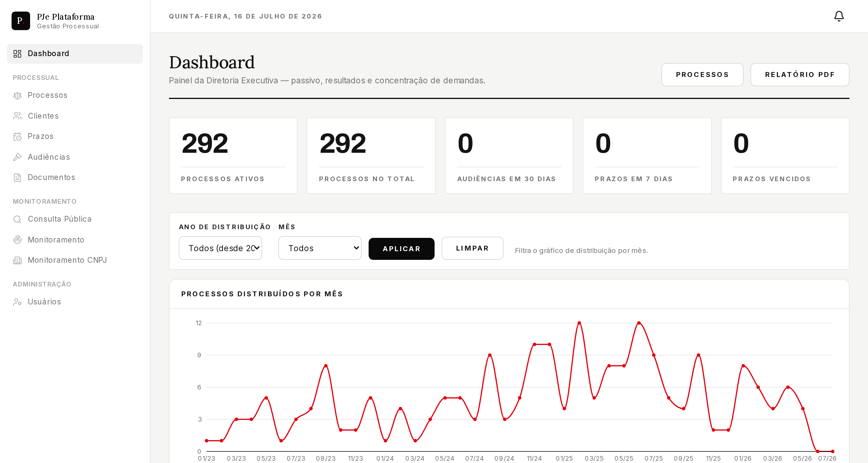Click the Monitoramento radar icon
The height and width of the screenshot is (463, 868).
coord(17,240)
